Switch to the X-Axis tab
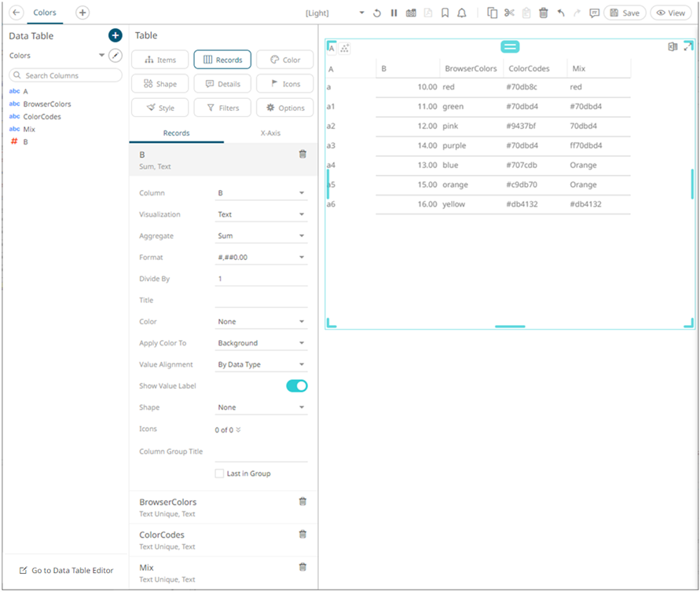The height and width of the screenshot is (592, 700). (270, 133)
